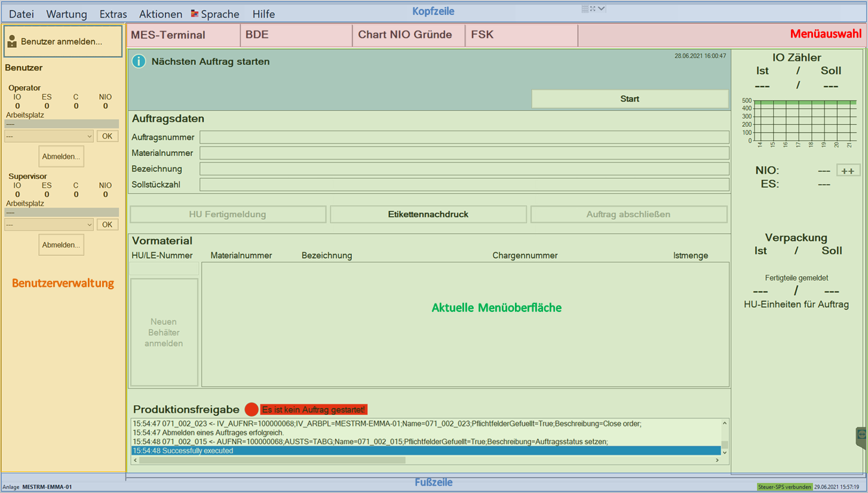Click the fullscreen arrows icon in the header

pyautogui.click(x=593, y=9)
